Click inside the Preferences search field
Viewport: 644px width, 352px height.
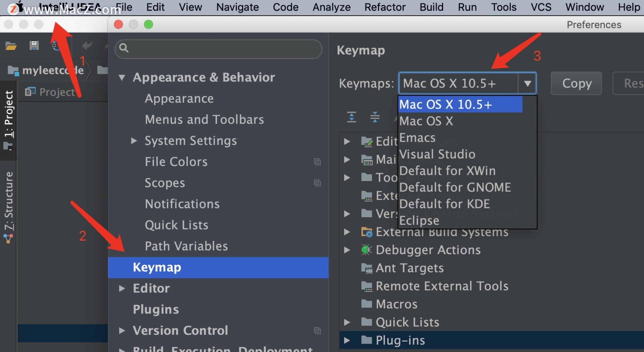point(218,49)
